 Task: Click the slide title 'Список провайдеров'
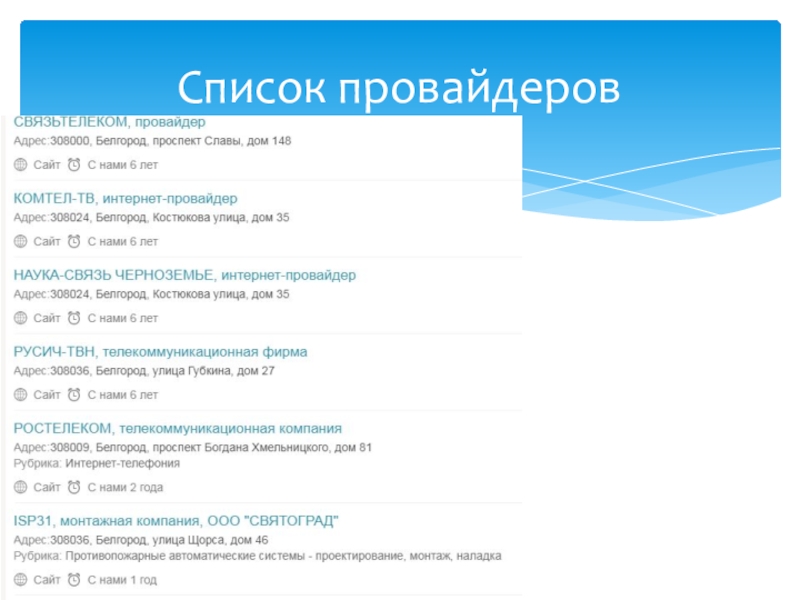pyautogui.click(x=398, y=88)
